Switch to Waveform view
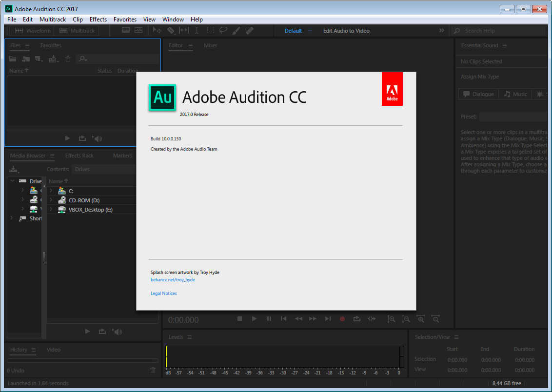Viewport: 552px width, 392px height. pos(33,31)
